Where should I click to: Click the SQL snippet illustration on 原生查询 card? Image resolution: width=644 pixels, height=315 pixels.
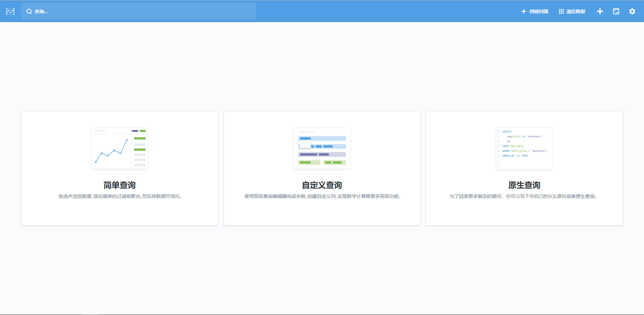524,148
